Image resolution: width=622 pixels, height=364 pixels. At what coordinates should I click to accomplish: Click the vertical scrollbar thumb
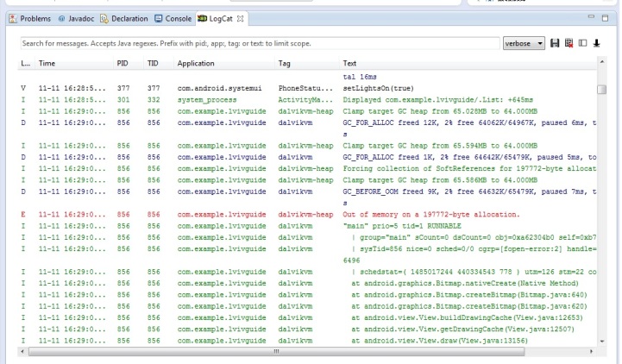602,90
